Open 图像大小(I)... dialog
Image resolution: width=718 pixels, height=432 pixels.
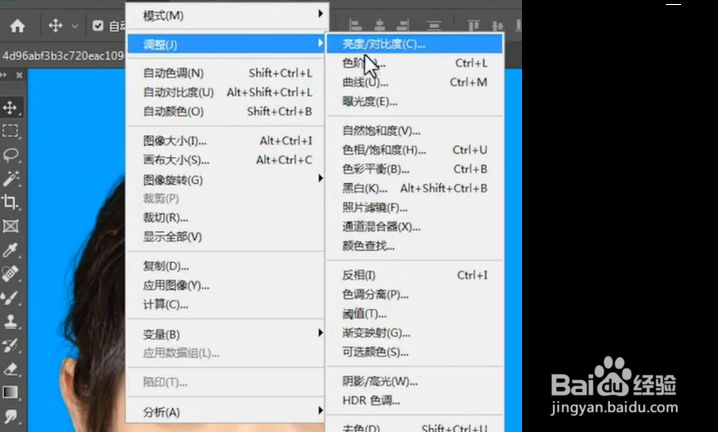[x=226, y=141]
